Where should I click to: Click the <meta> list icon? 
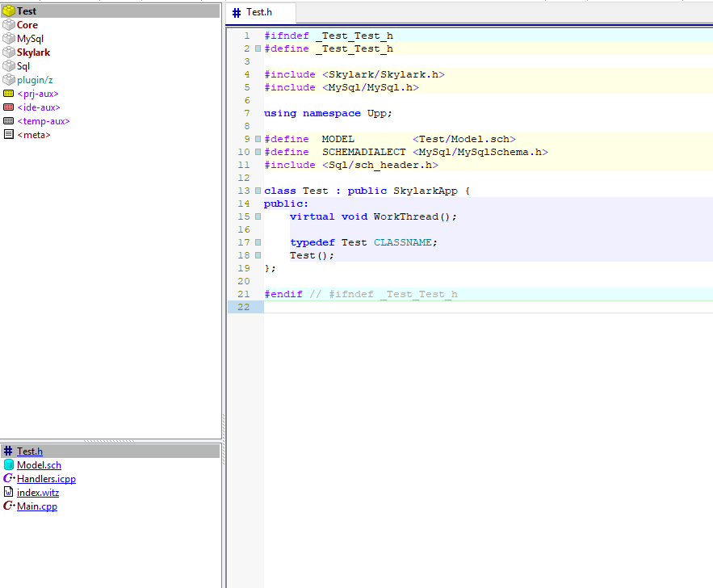pos(9,135)
